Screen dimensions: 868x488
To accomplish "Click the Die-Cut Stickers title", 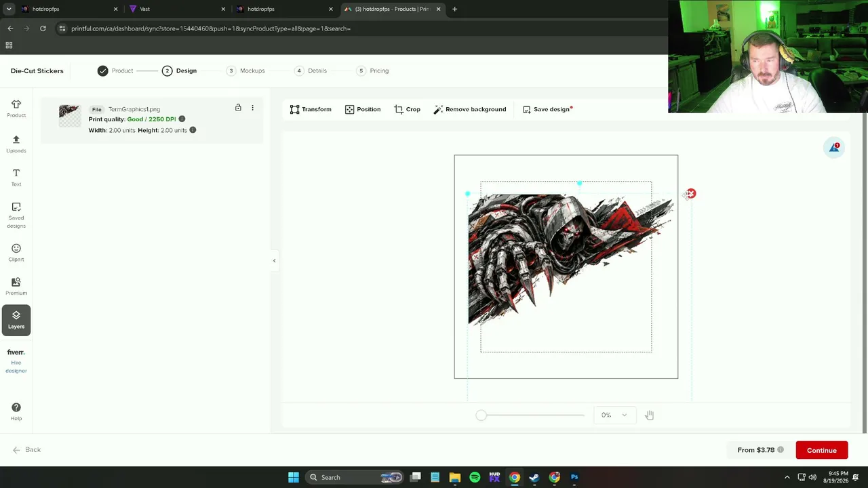I will (x=37, y=70).
